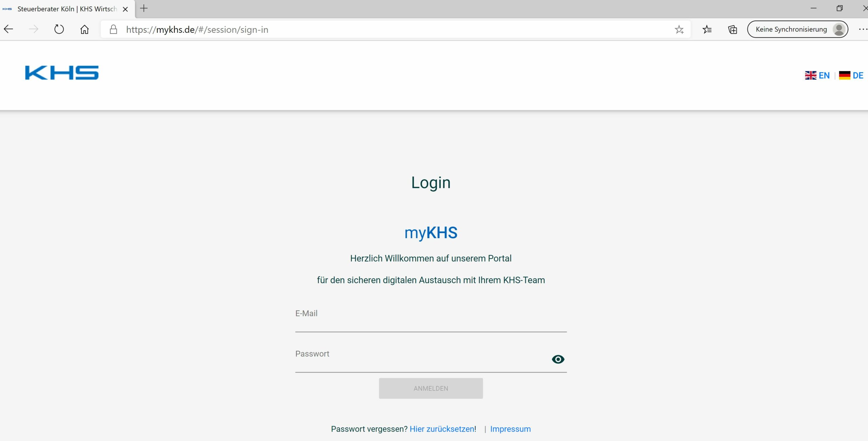Switch language to EN
Image resolution: width=868 pixels, height=441 pixels.
click(x=824, y=75)
